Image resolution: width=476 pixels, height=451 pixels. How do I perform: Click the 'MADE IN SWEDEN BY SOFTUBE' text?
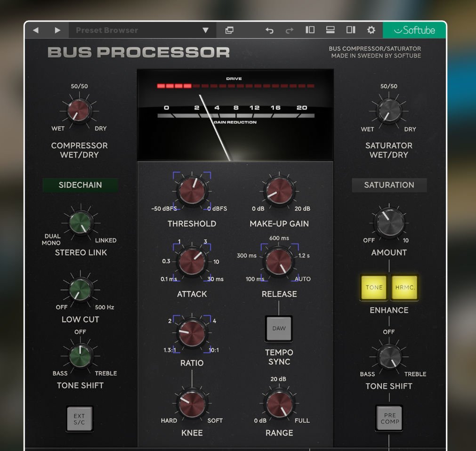point(376,56)
